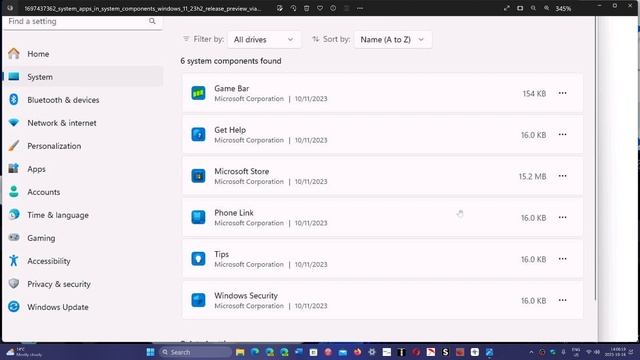The image size is (640, 360).
Task: Open Network & internet settings
Action: click(62, 123)
